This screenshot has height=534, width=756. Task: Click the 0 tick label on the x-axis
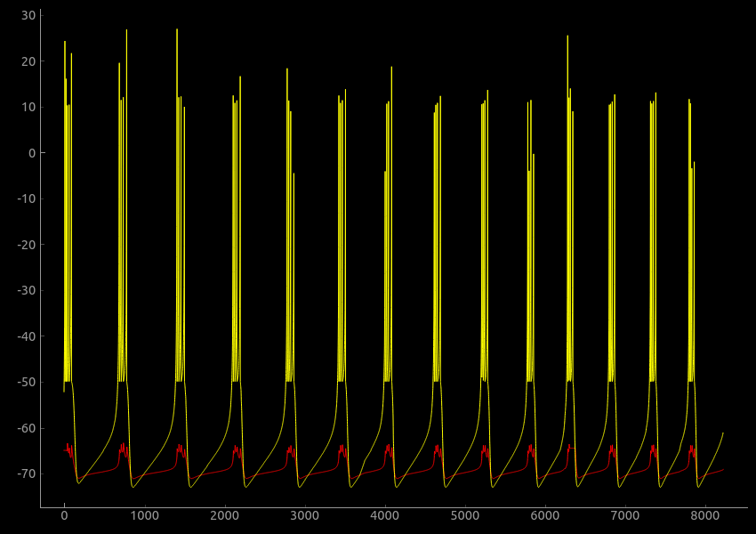click(x=64, y=515)
